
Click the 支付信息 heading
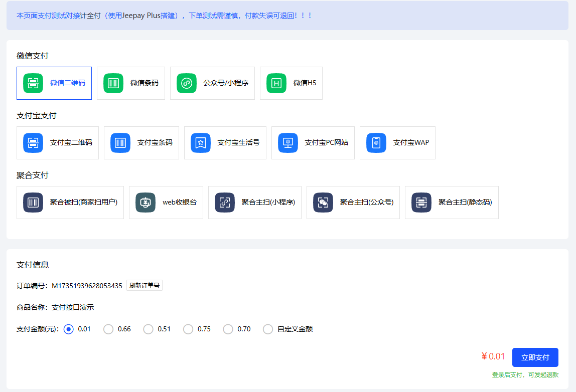tap(32, 265)
